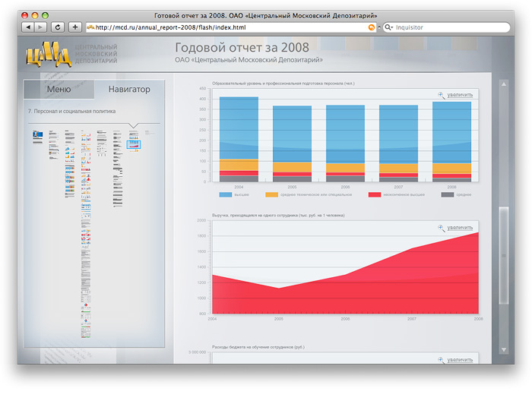Image resolution: width=532 pixels, height=407 pixels.
Task: Click the orange RSS icon in address bar
Action: (371, 27)
